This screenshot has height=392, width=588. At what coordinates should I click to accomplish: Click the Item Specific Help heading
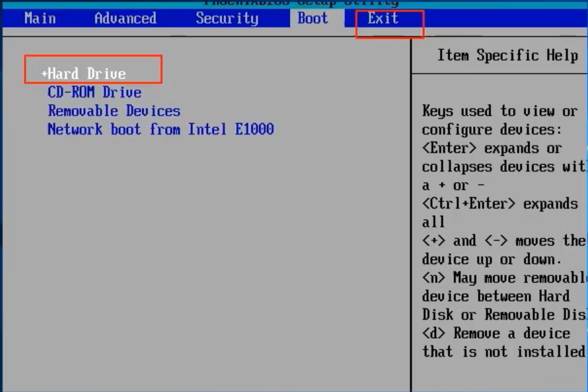pos(507,56)
